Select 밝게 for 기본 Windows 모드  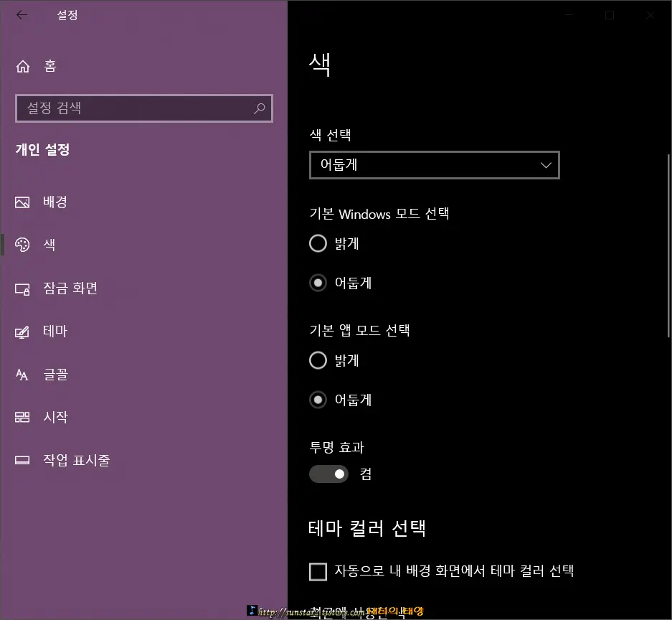click(x=318, y=243)
